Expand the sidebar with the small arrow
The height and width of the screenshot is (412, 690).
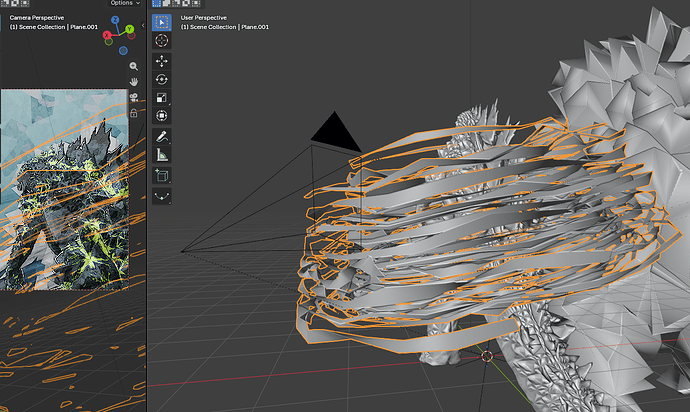[143, 26]
